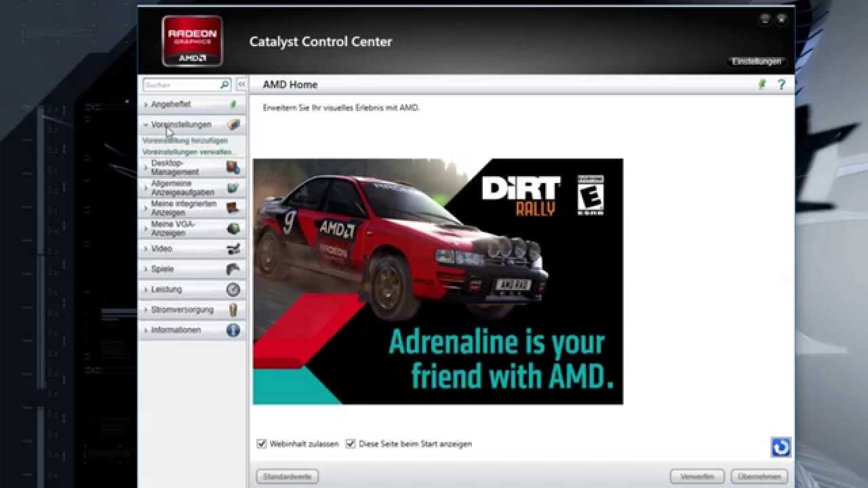
Task: Select the Leistung menu label
Action: [166, 289]
